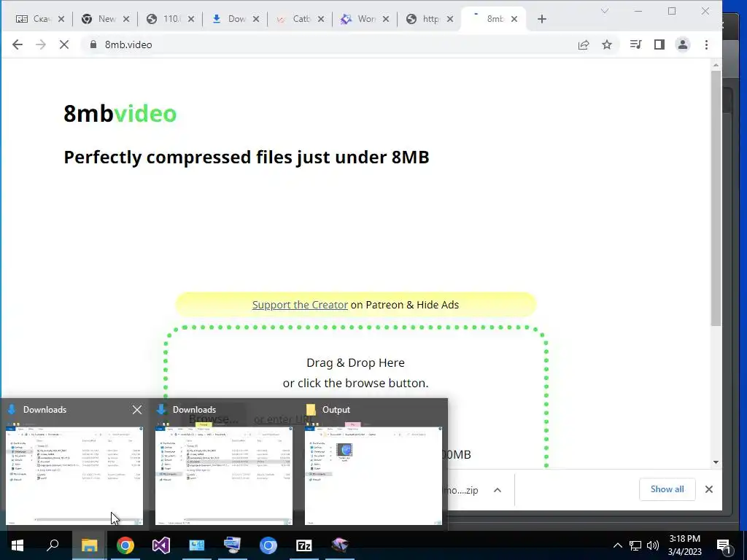Close the Catb tab
747x560 pixels.
[x=321, y=19]
